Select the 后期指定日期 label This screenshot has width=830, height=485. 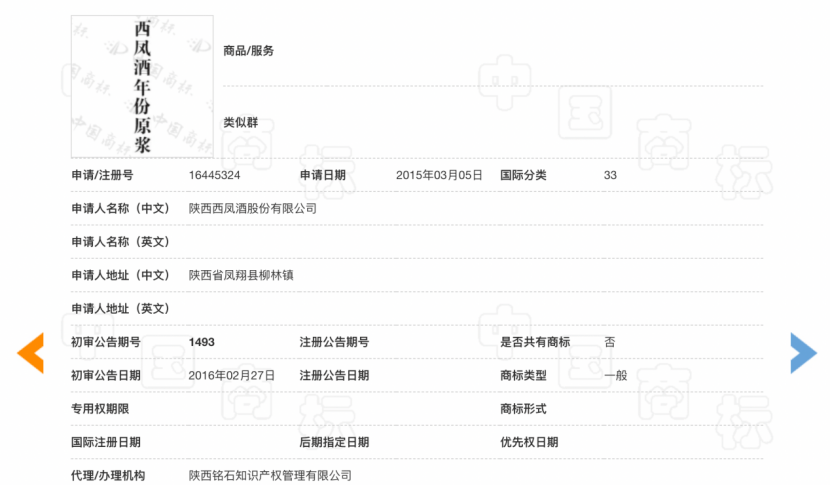point(334,442)
